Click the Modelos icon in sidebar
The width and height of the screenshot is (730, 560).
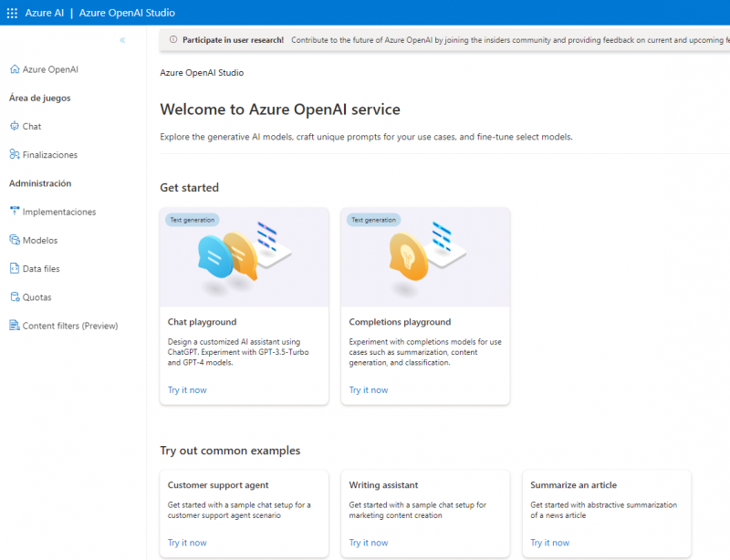15,240
